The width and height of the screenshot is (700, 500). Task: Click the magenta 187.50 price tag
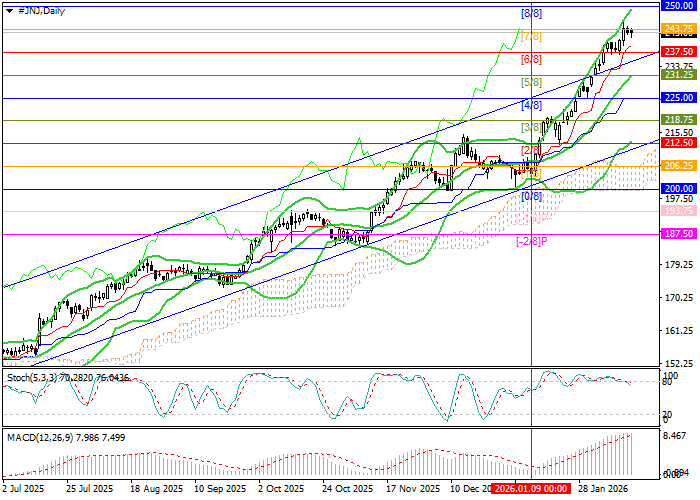[679, 234]
